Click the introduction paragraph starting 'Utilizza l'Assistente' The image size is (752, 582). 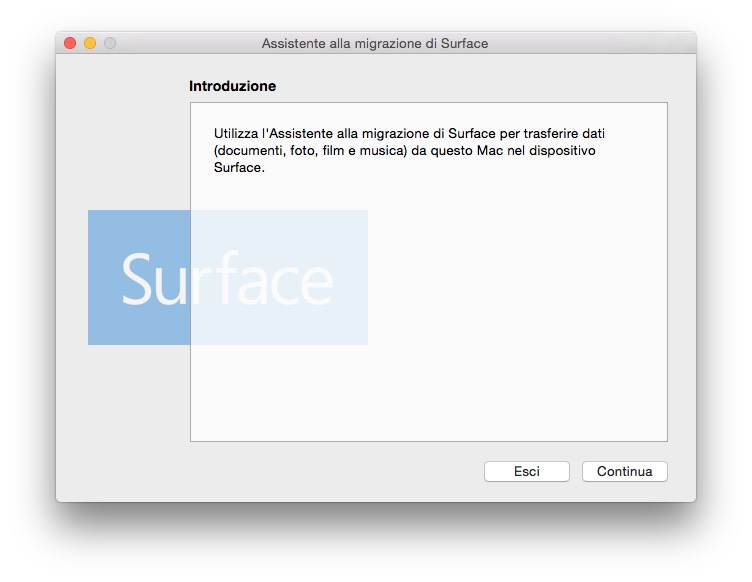(409, 150)
